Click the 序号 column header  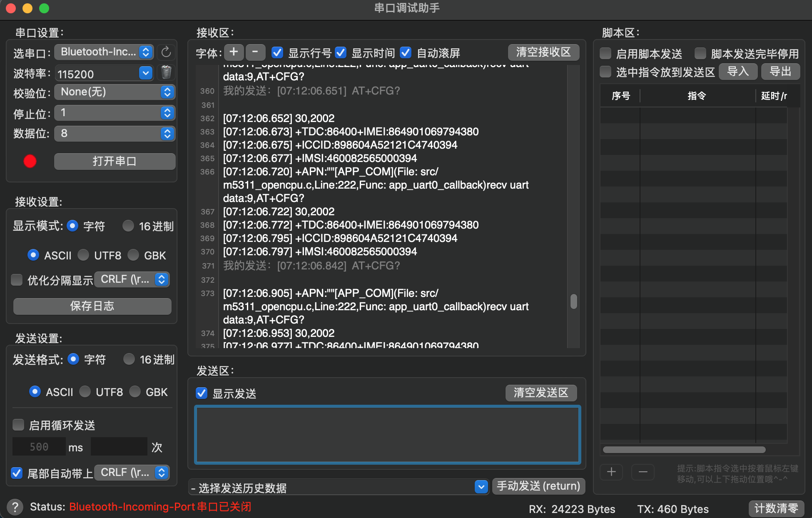pyautogui.click(x=620, y=96)
